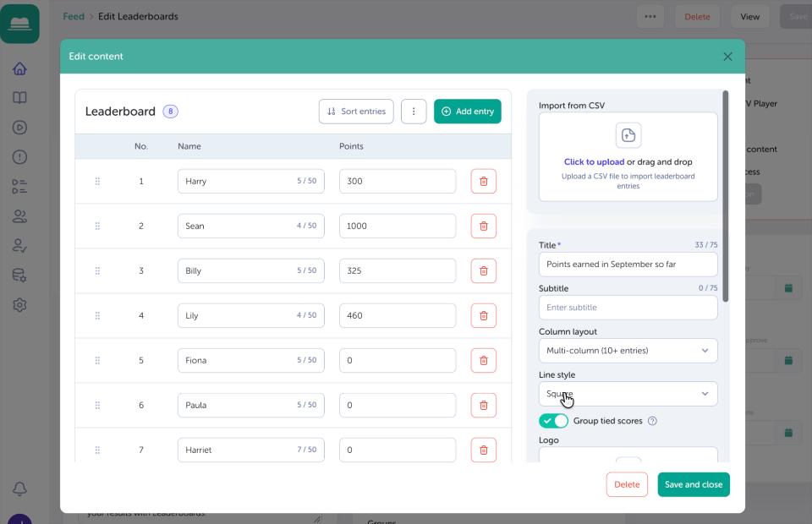Image resolution: width=812 pixels, height=524 pixels.
Task: Open the database settings sidebar icon
Action: pos(19,276)
